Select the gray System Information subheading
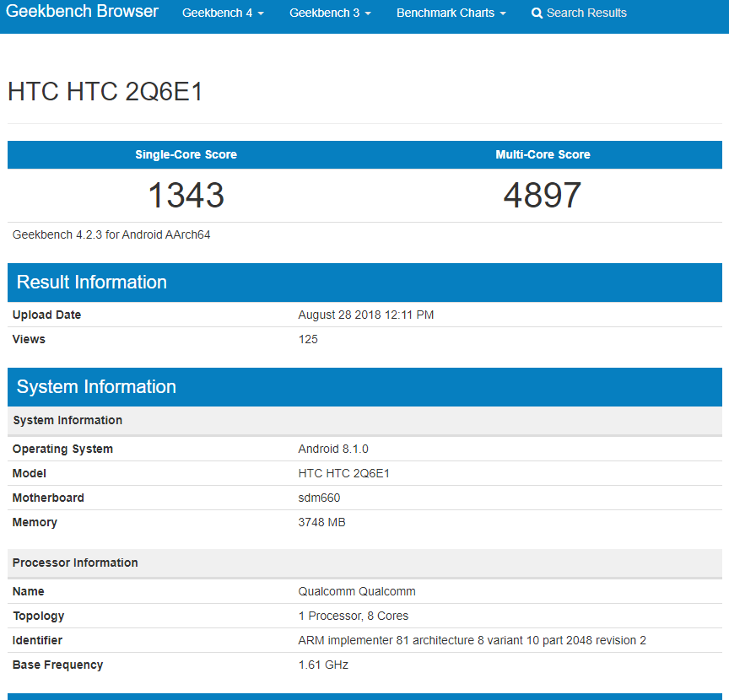 click(x=67, y=420)
